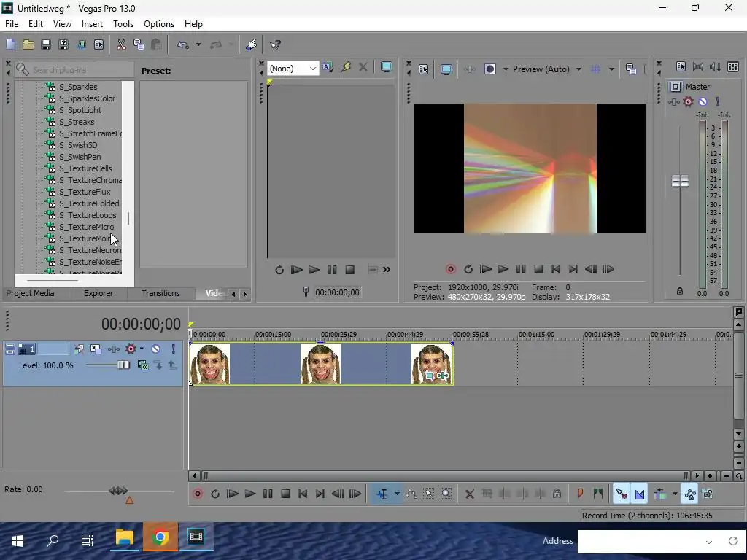This screenshot has height=560, width=747.
Task: Toggle split screen view in video preview
Action: [490, 69]
